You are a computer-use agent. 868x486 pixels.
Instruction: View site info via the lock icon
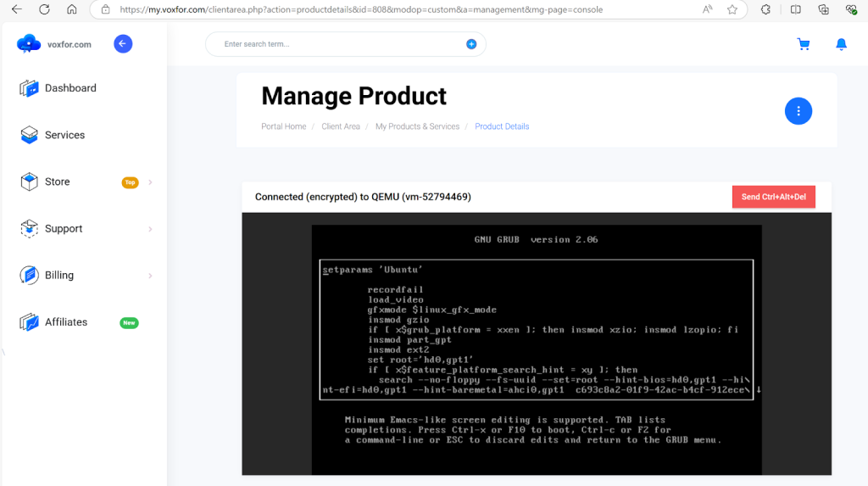click(x=105, y=9)
